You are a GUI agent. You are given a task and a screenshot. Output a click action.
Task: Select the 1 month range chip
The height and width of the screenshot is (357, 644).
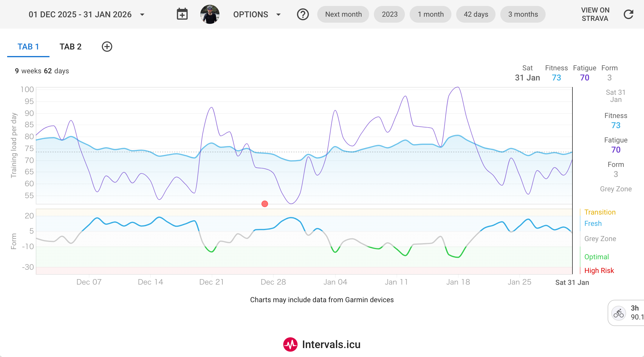tap(431, 14)
